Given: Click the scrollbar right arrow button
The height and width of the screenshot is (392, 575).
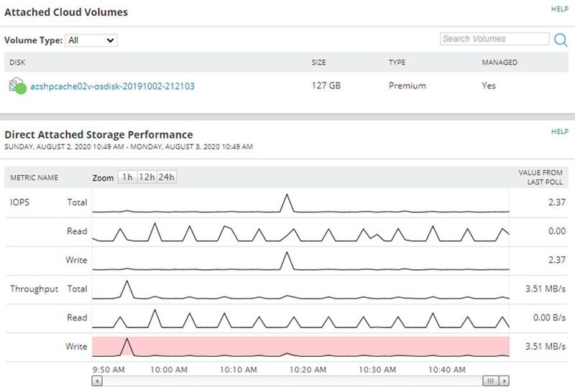Looking at the screenshot, I should click(505, 381).
